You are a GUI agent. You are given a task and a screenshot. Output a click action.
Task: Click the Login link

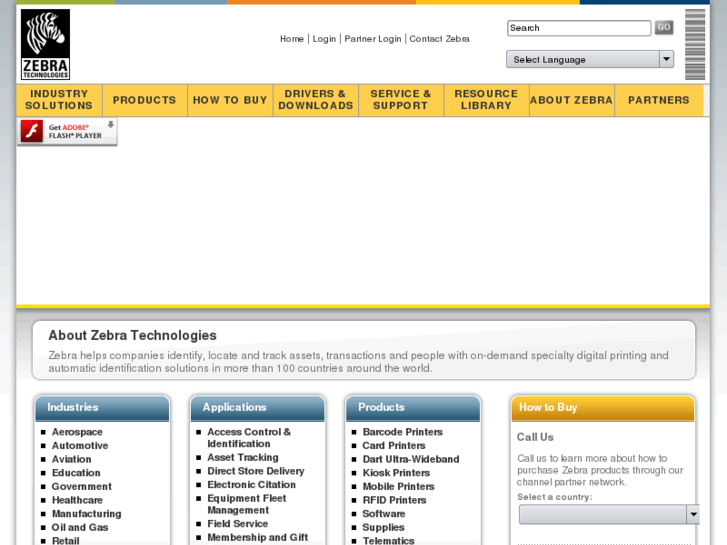(324, 39)
